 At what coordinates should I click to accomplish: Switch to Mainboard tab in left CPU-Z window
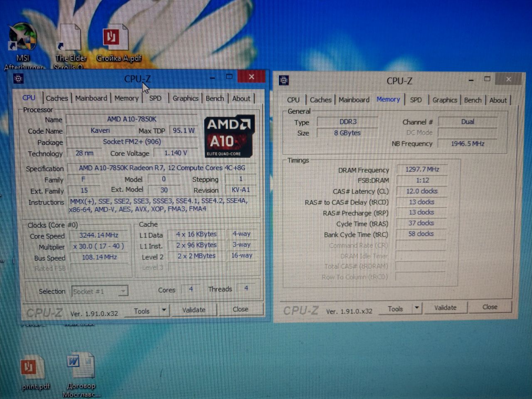pyautogui.click(x=91, y=98)
